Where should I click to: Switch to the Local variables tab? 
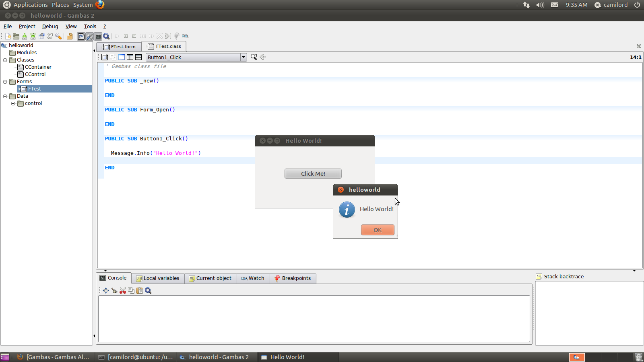(158, 278)
